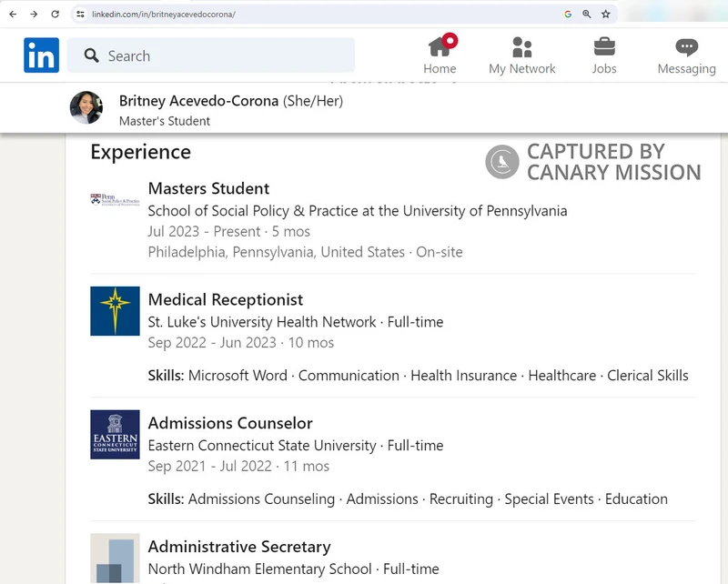Click 'Sep 2022 - Jun 2023 · 10 mos' dates

[x=240, y=342]
